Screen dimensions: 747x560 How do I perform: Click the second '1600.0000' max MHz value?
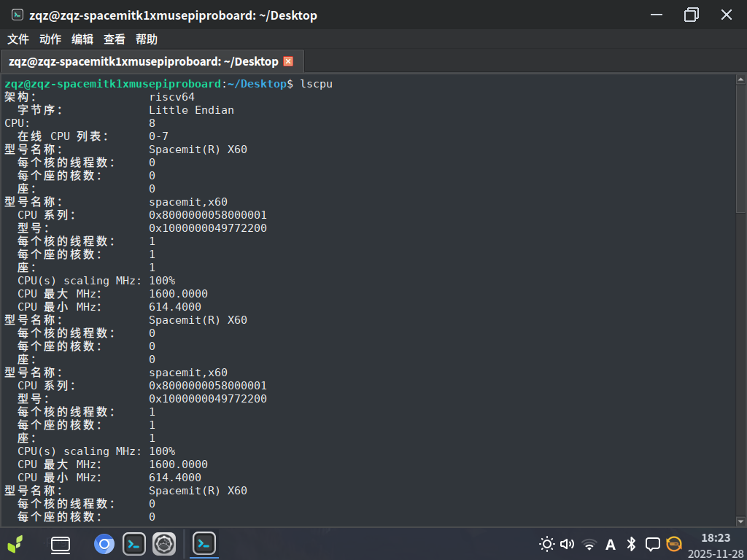coord(178,464)
